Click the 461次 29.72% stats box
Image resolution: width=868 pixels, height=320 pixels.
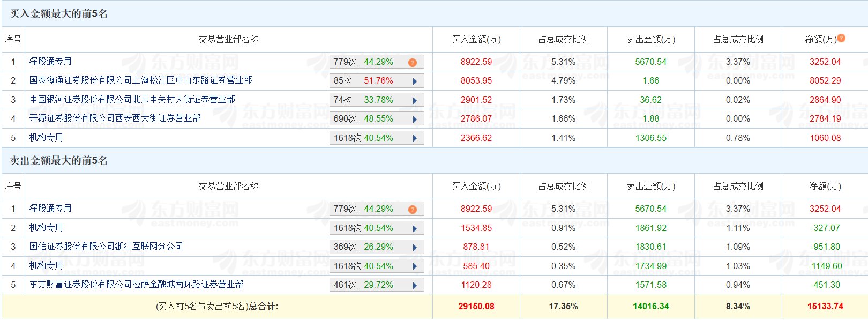click(370, 285)
